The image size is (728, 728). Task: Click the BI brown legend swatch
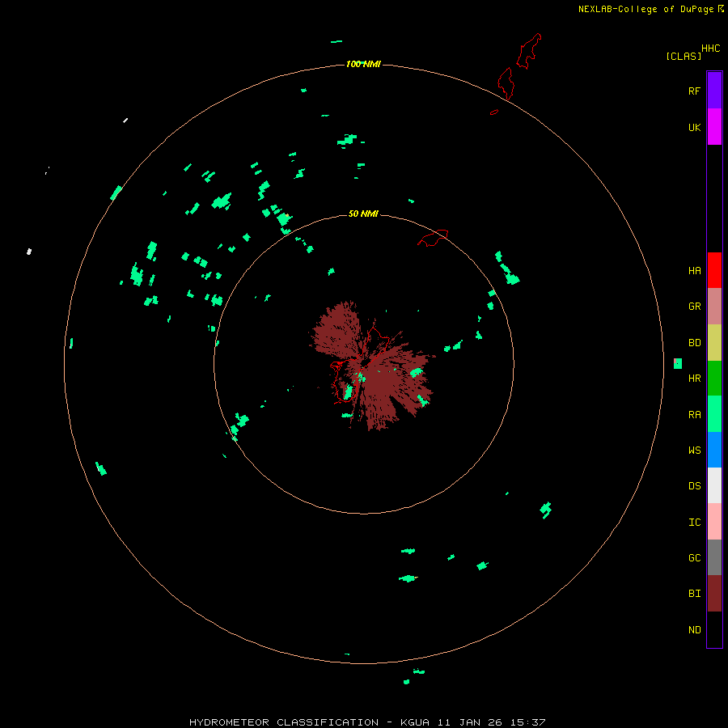(714, 594)
